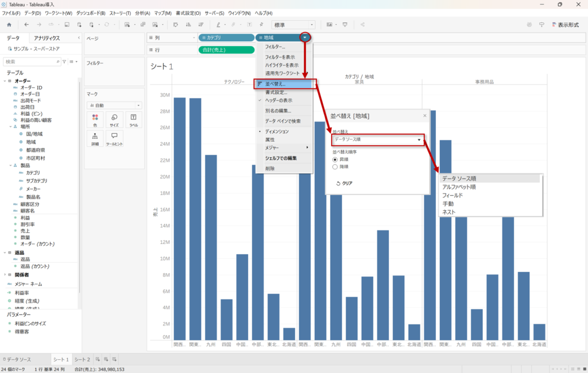This screenshot has width=588, height=373.
Task: Open the 詳細 (Detail) mark card
Action: (95, 139)
